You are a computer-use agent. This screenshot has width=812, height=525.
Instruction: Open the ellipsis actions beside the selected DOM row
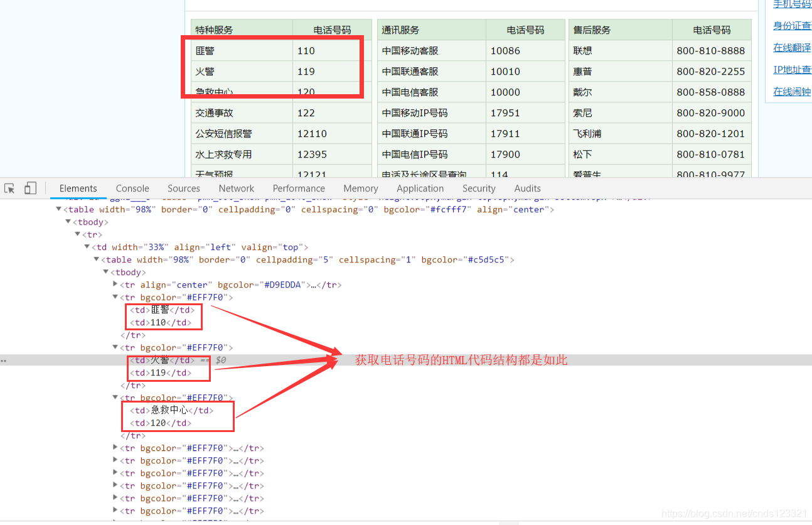click(x=4, y=360)
